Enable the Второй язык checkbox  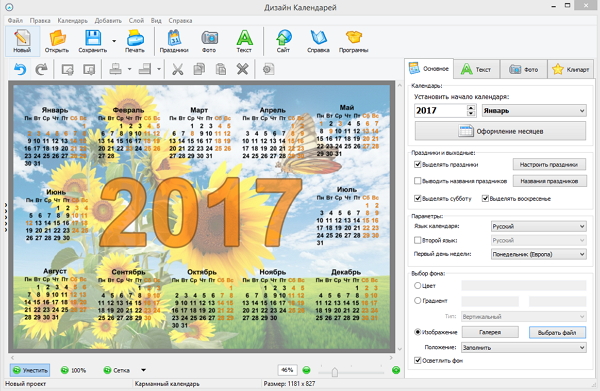418,240
